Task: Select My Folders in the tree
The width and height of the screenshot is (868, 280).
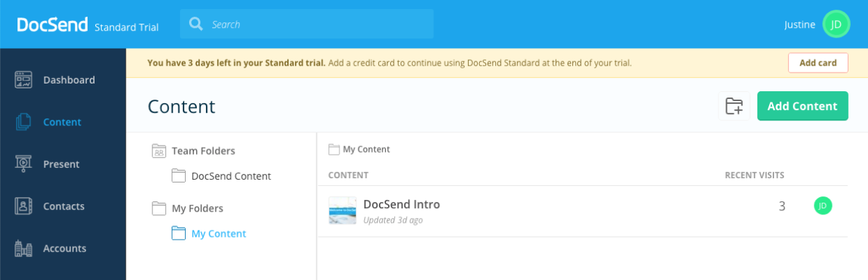Action: click(x=187, y=208)
